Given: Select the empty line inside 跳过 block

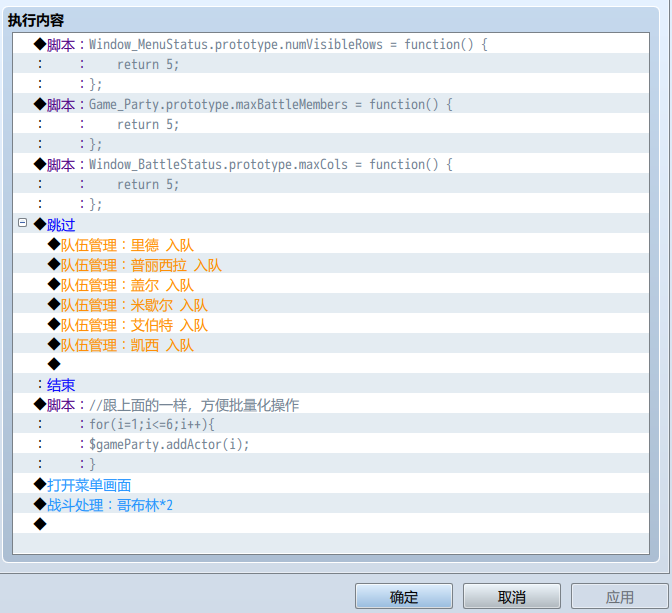Looking at the screenshot, I should coord(331,363).
